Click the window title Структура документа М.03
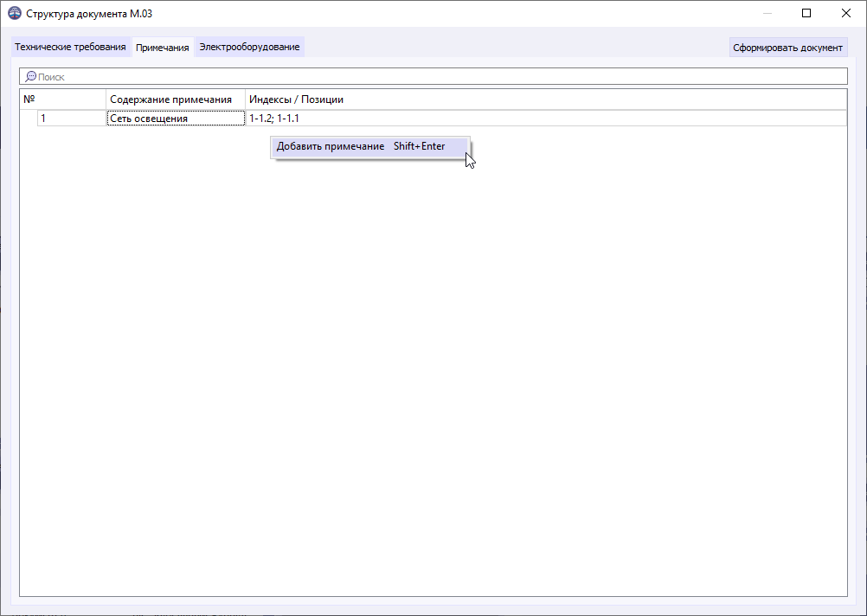The height and width of the screenshot is (616, 867). click(89, 13)
